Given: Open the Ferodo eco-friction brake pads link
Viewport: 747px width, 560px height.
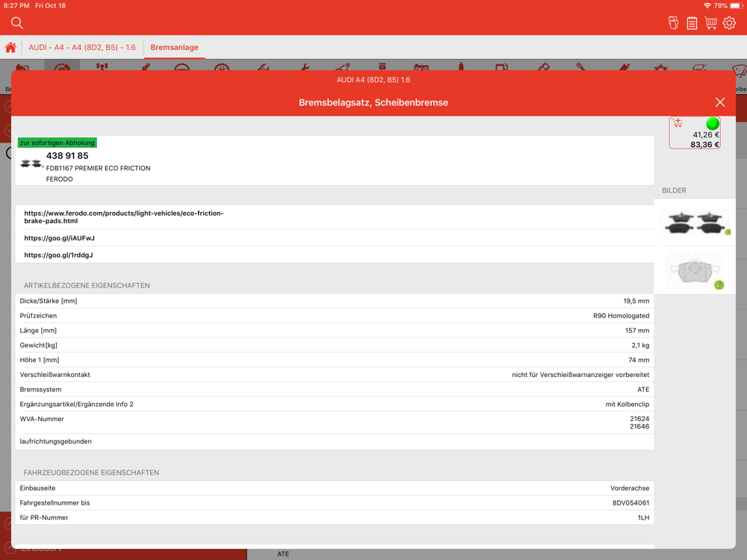Looking at the screenshot, I should pos(124,217).
